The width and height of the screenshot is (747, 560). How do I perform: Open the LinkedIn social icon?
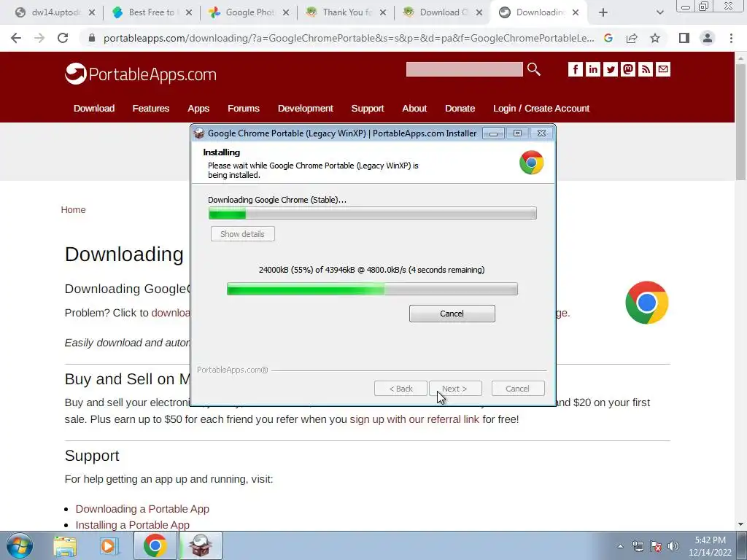tap(592, 69)
